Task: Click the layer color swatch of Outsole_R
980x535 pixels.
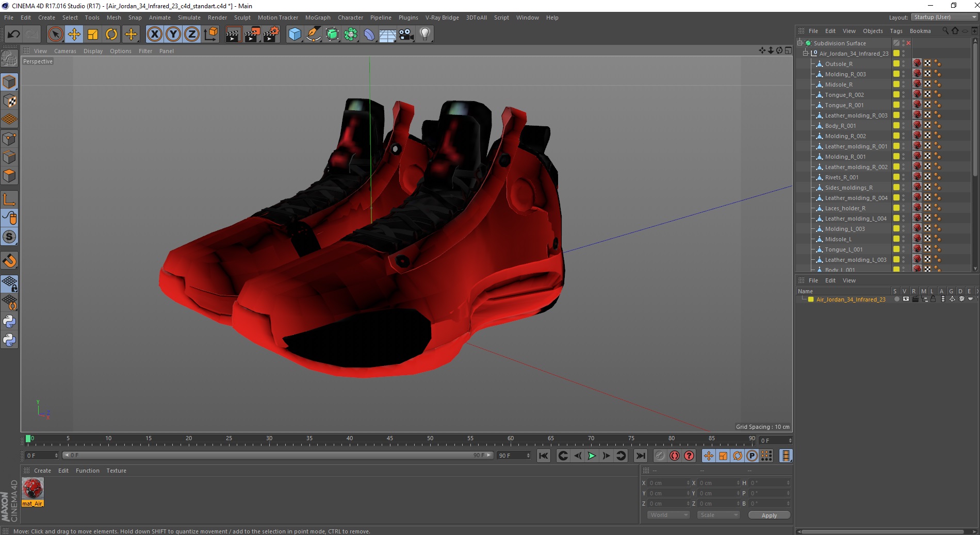Action: coord(896,63)
